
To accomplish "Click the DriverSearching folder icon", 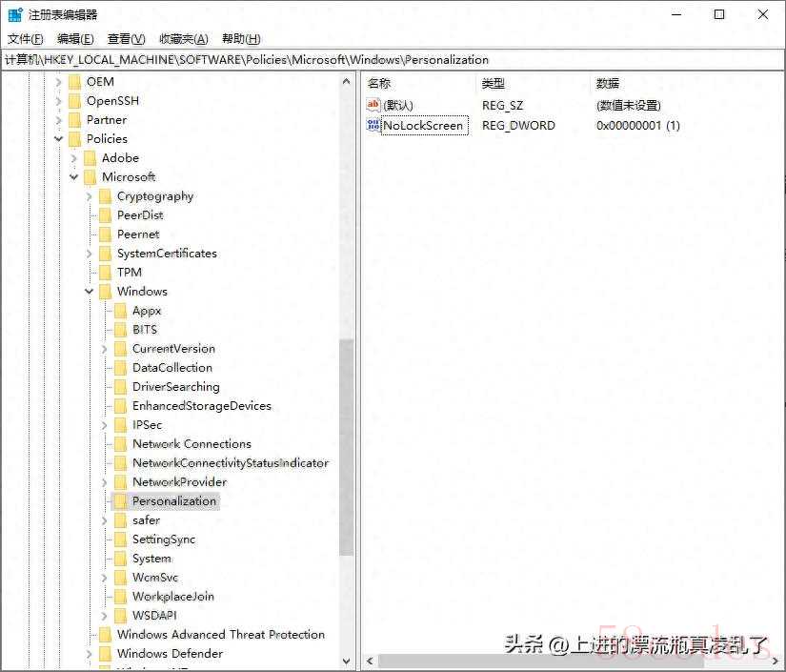I will (x=120, y=387).
